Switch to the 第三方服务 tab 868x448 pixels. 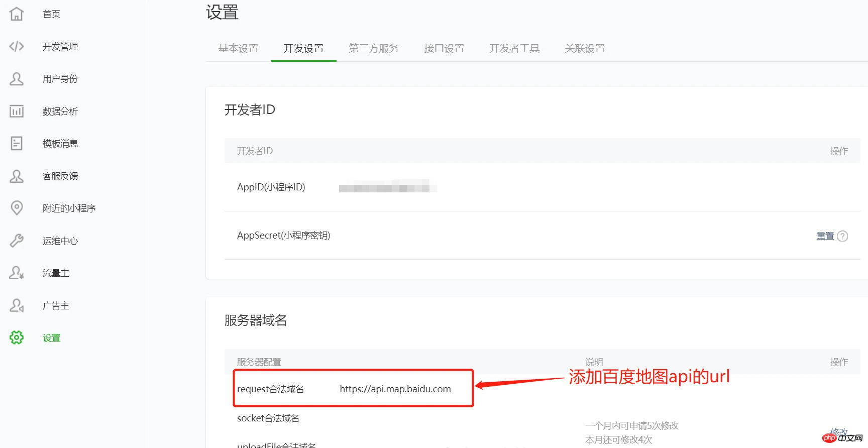[x=373, y=48]
